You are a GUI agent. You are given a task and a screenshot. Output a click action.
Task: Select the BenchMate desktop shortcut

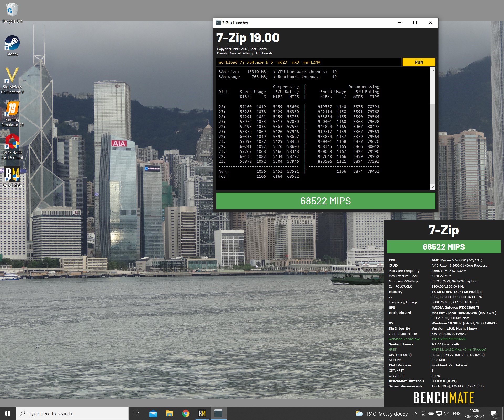[x=12, y=177]
